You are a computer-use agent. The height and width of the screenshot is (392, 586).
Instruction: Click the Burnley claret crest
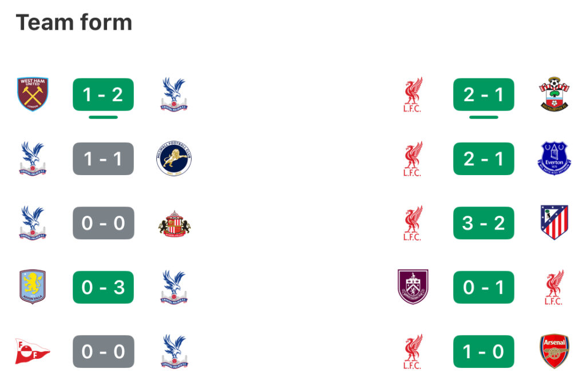point(413,287)
